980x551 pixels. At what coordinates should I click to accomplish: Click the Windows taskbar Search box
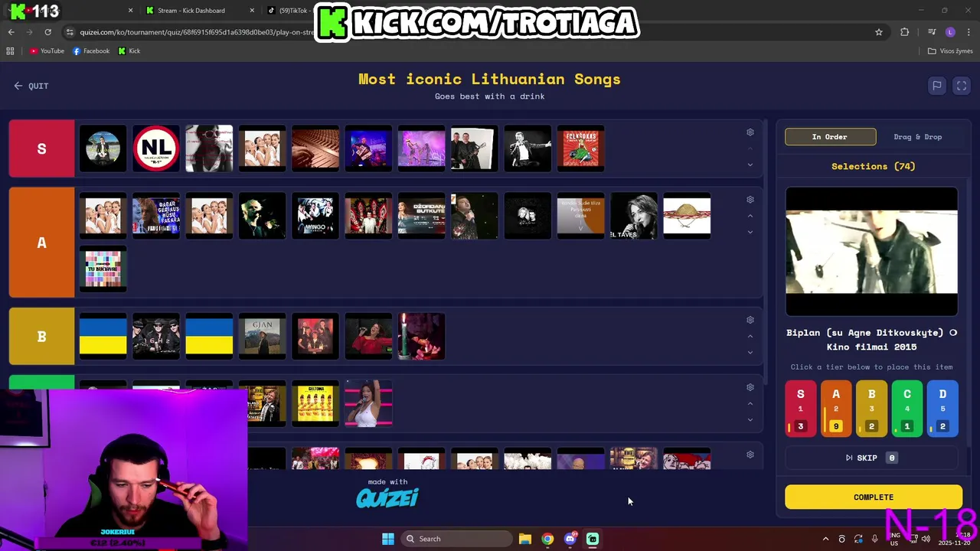pyautogui.click(x=457, y=539)
